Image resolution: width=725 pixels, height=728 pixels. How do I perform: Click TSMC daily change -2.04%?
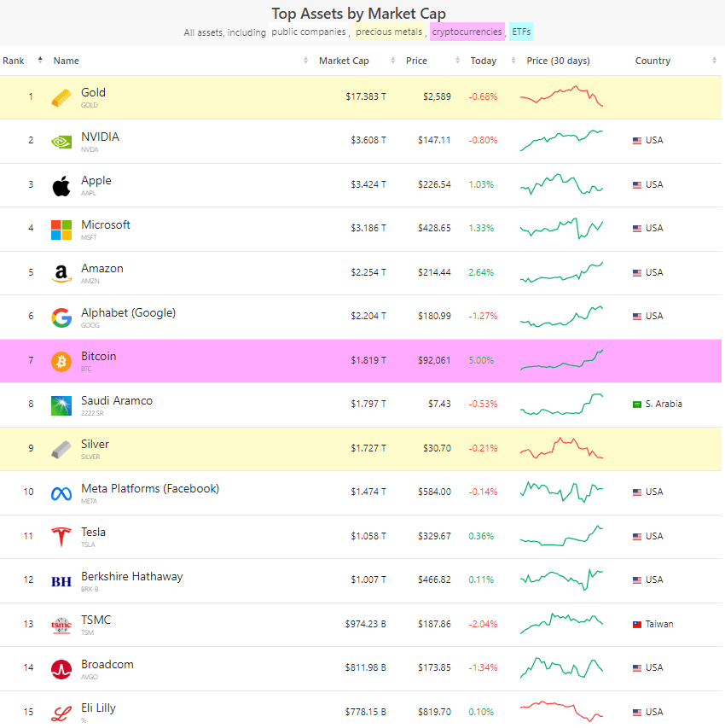pyautogui.click(x=483, y=624)
